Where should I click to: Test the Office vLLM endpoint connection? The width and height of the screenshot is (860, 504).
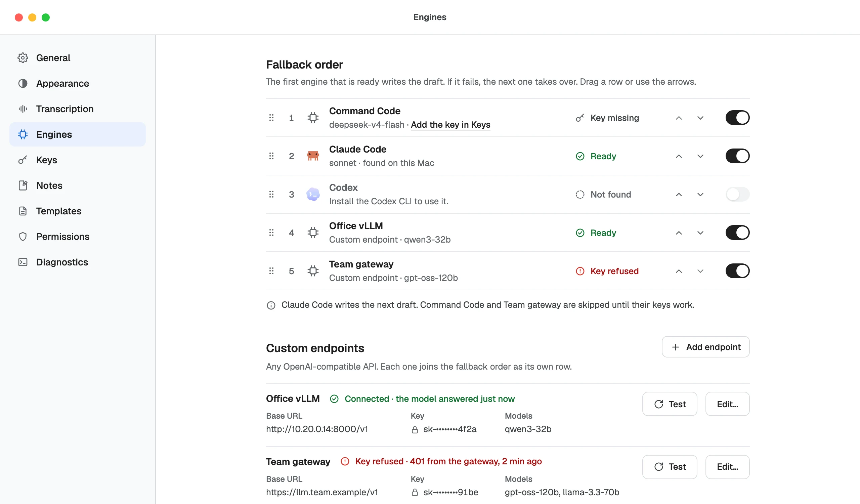670,404
